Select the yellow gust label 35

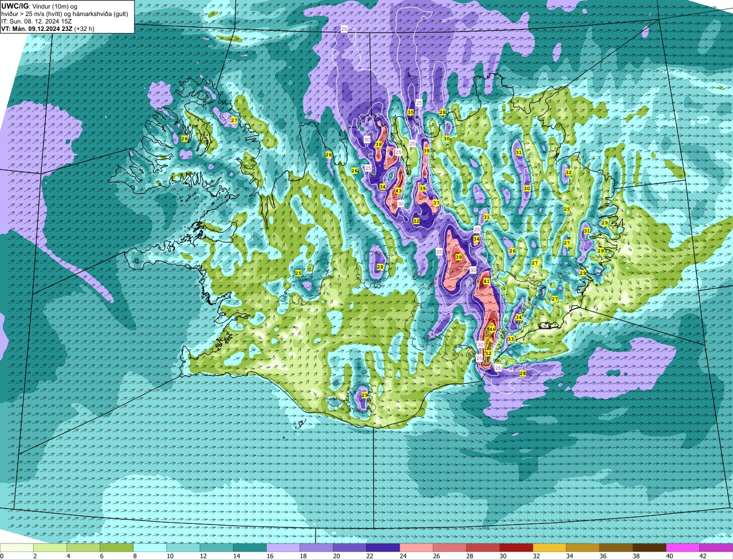411,112
